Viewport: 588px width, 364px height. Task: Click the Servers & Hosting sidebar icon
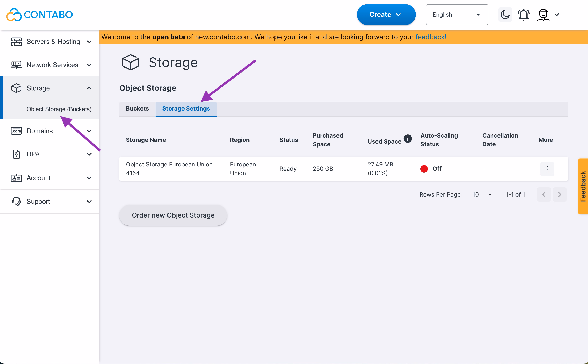[16, 42]
